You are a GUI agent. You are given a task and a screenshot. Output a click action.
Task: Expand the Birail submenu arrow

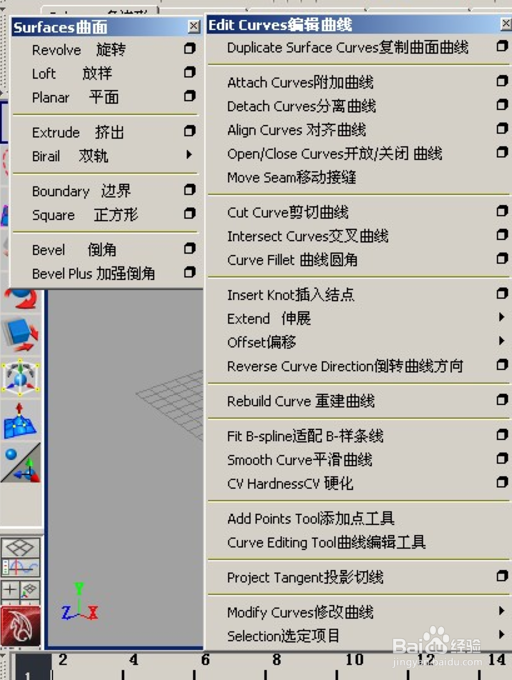(x=189, y=154)
